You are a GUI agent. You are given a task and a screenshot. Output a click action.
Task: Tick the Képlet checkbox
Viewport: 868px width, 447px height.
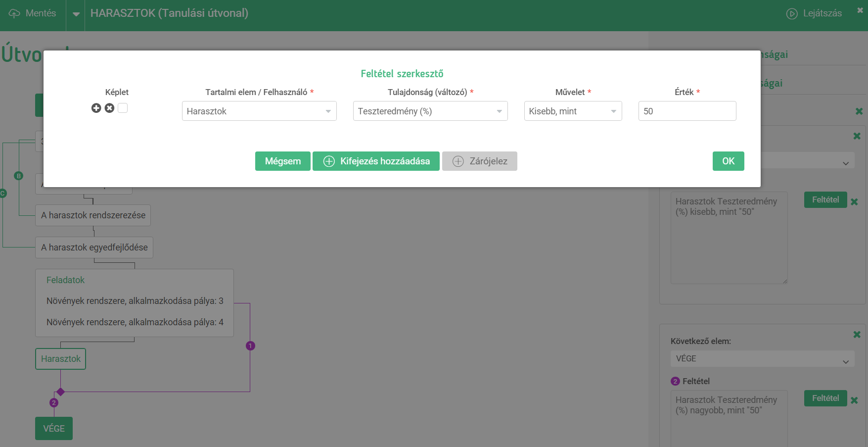coord(123,108)
